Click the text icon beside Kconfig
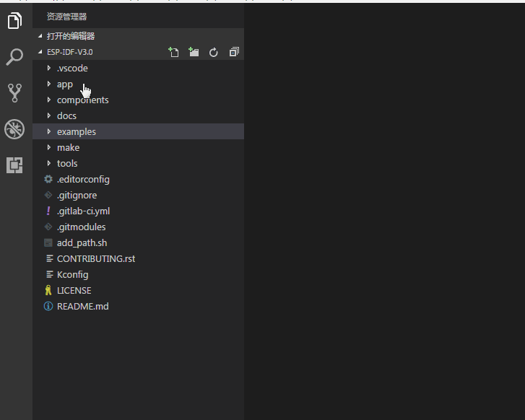525x420 pixels. (x=49, y=274)
